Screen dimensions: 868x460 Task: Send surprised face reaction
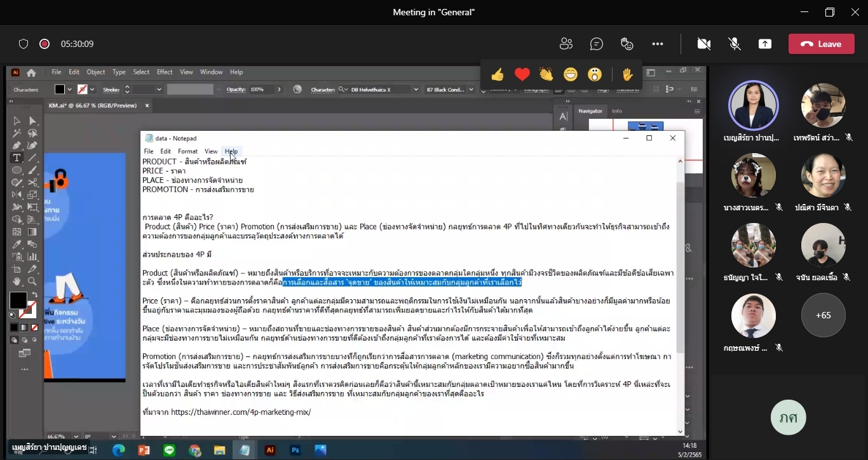(x=595, y=75)
